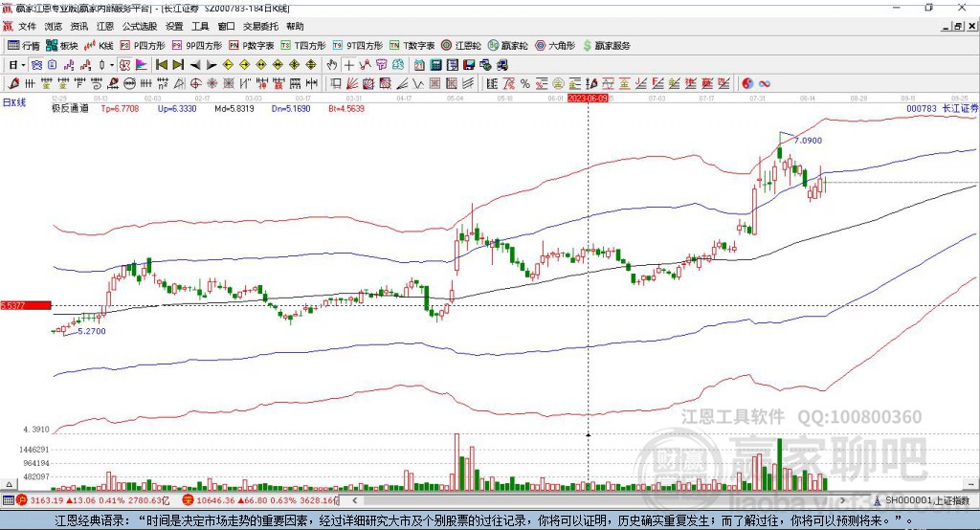This screenshot has width=980, height=530.
Task: Click the red 5.6377 price tag
Action: click(x=26, y=305)
